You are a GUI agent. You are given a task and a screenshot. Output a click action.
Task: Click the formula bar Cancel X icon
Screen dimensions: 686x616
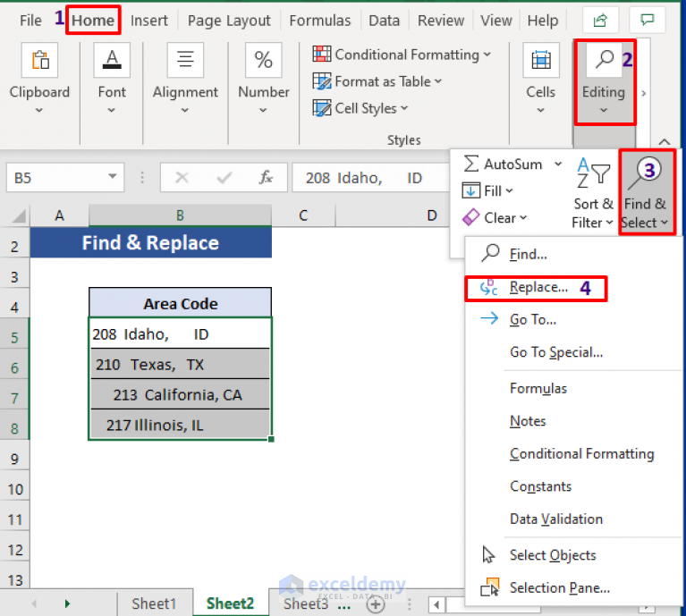[x=182, y=178]
